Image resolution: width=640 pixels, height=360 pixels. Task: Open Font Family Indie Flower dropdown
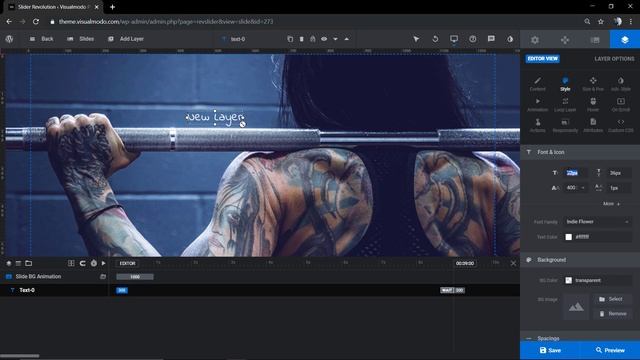(597, 222)
